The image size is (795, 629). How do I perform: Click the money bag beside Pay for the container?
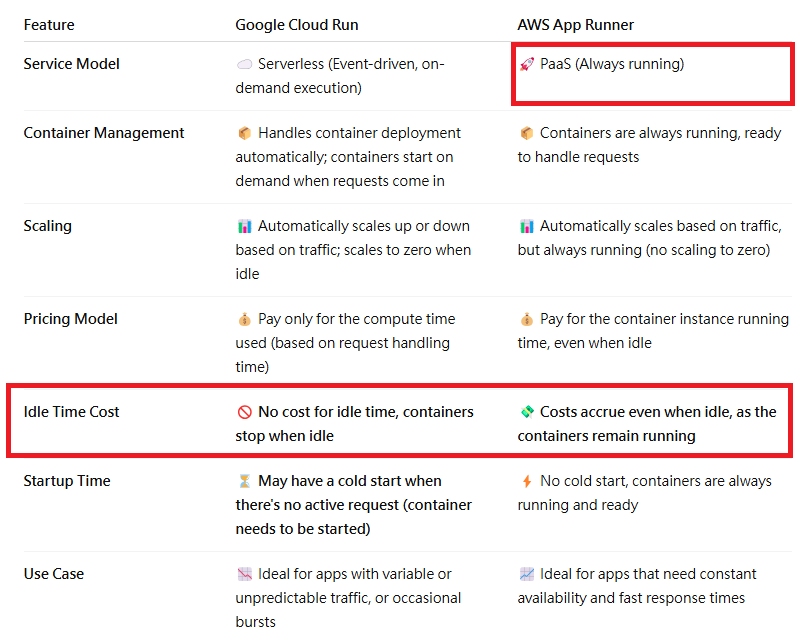coord(527,319)
